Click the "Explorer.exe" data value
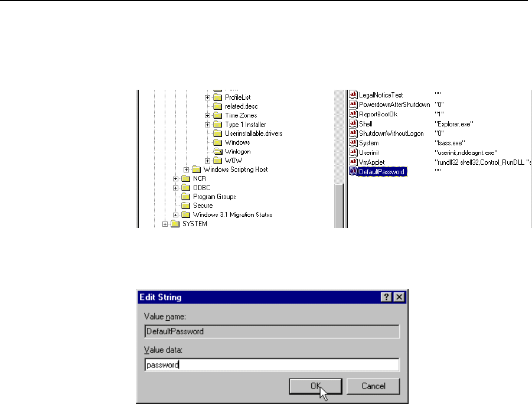Image resolution: width=532 pixels, height=404 pixels. pyautogui.click(x=454, y=124)
